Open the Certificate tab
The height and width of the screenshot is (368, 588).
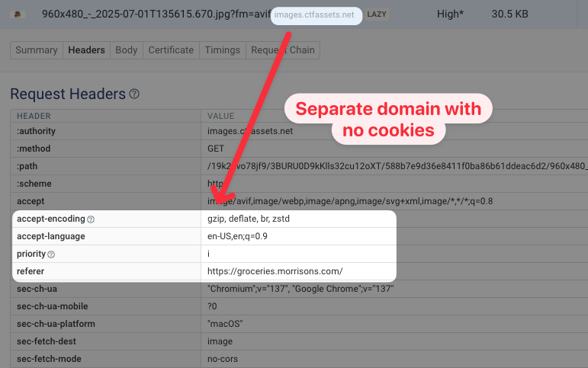tap(171, 50)
